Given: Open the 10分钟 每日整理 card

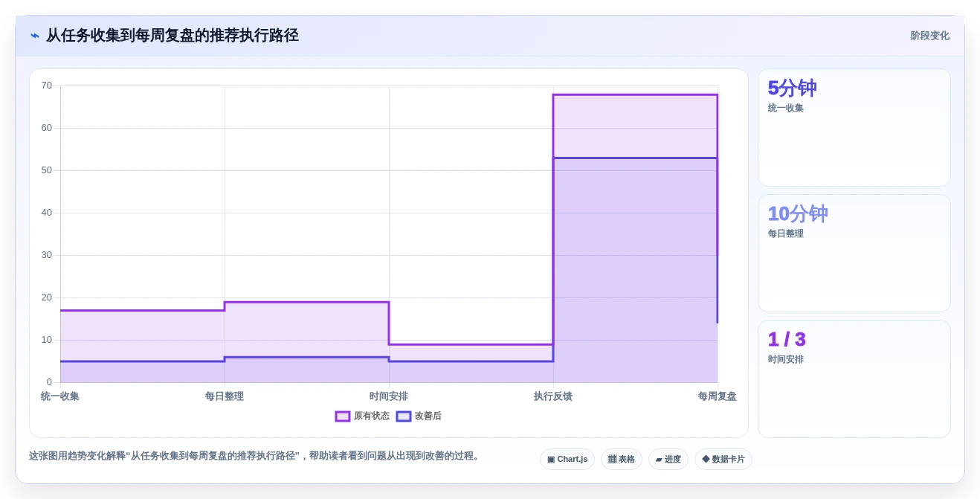Looking at the screenshot, I should click(854, 253).
